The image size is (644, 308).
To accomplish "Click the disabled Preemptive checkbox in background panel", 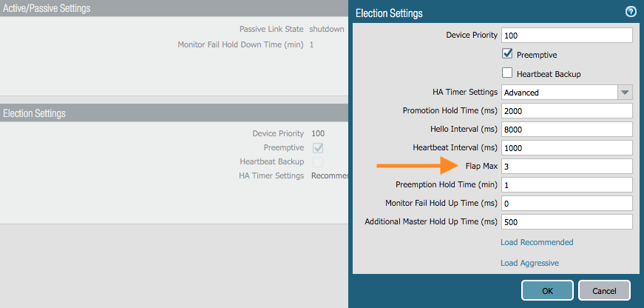I will (x=318, y=147).
